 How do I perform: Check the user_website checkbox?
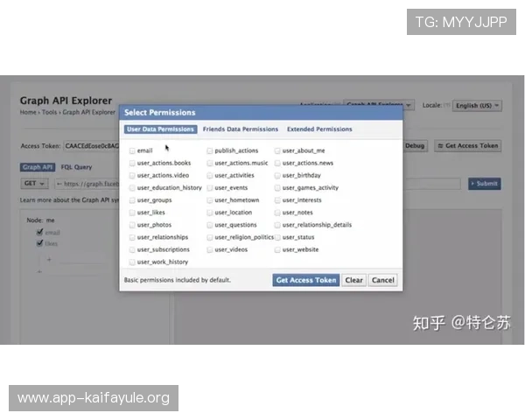277,250
